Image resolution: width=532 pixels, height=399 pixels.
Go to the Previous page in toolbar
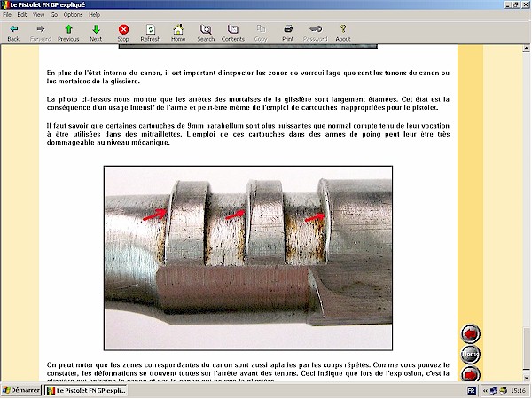[68, 33]
